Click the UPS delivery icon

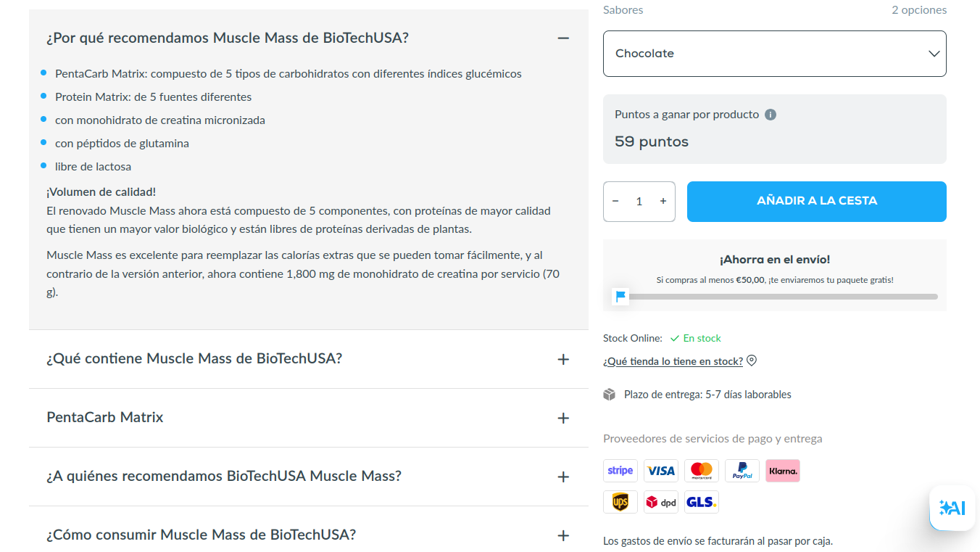620,502
